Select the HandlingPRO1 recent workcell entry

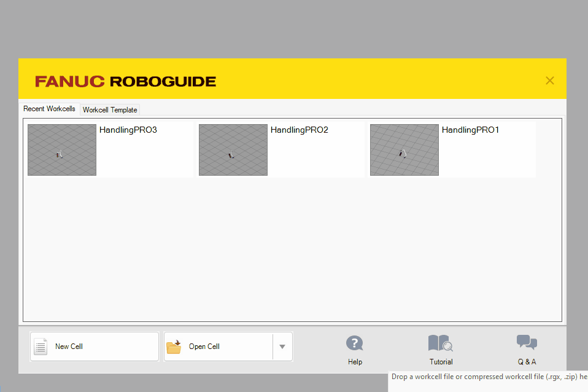[x=452, y=149]
